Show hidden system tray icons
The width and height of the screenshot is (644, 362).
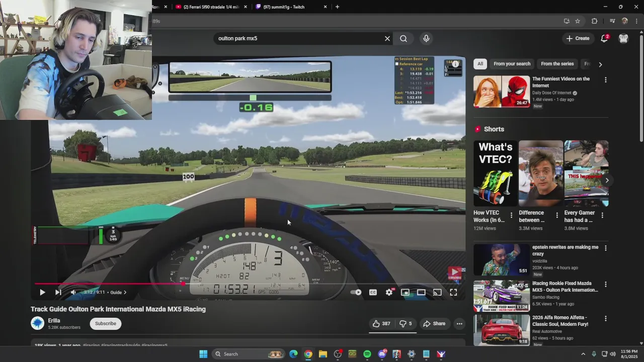pos(583,354)
